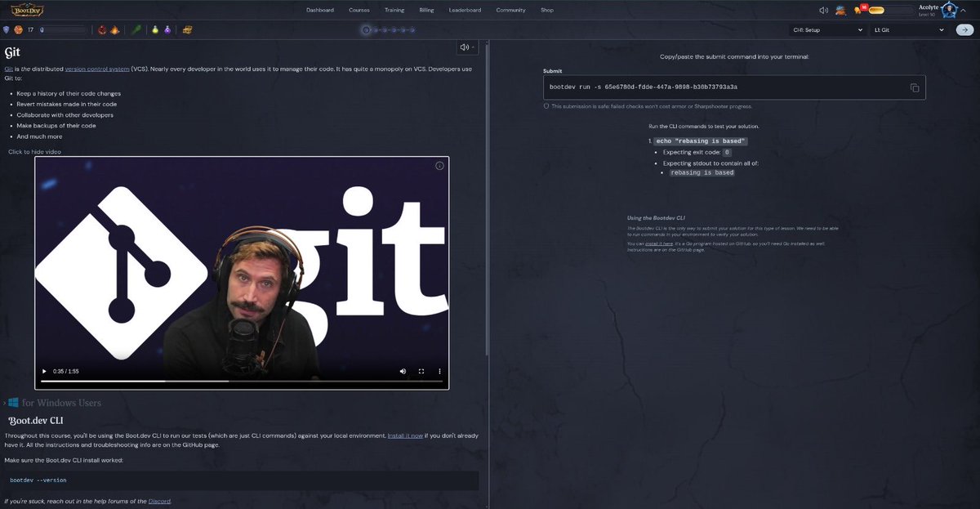The height and width of the screenshot is (509, 980).
Task: Click the campfire streak icon
Action: coord(114,30)
